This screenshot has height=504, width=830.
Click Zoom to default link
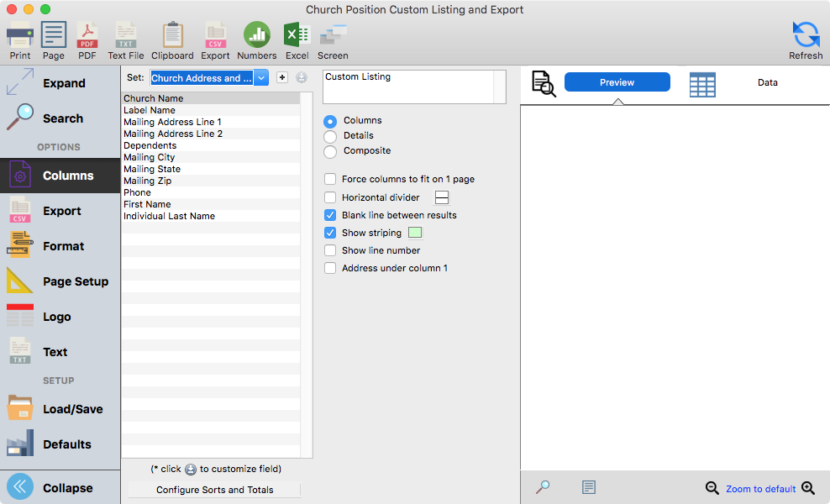760,489
